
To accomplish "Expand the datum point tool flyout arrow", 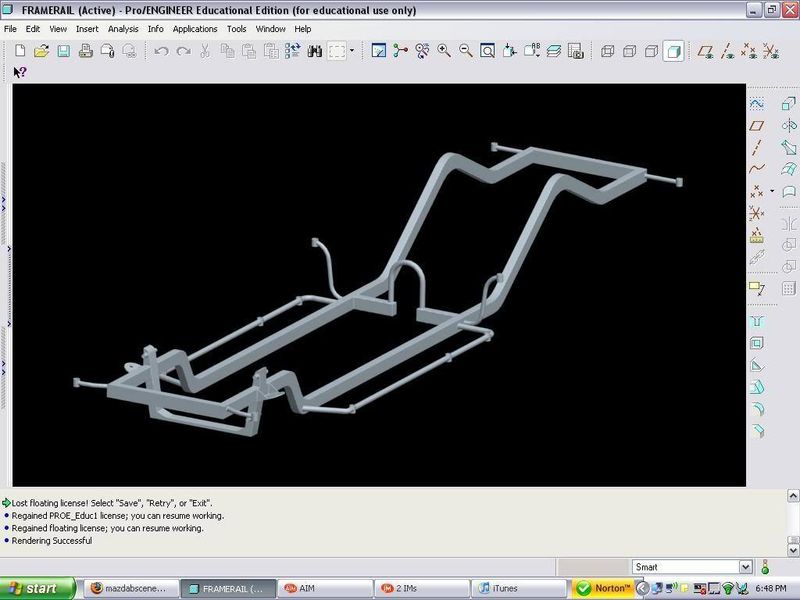I will (771, 190).
